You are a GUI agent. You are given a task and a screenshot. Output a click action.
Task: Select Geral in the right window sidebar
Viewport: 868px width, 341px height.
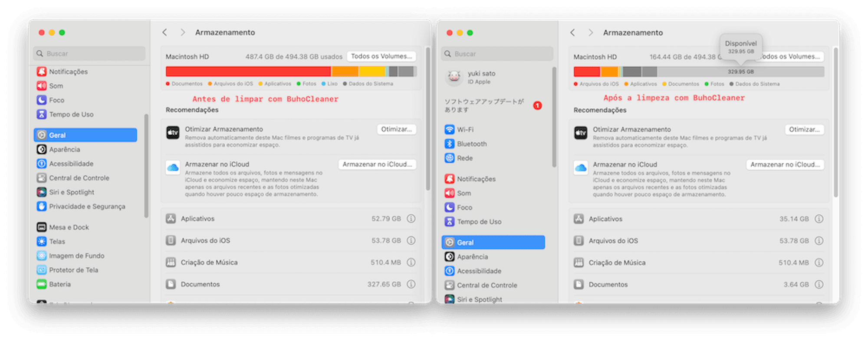pyautogui.click(x=493, y=242)
